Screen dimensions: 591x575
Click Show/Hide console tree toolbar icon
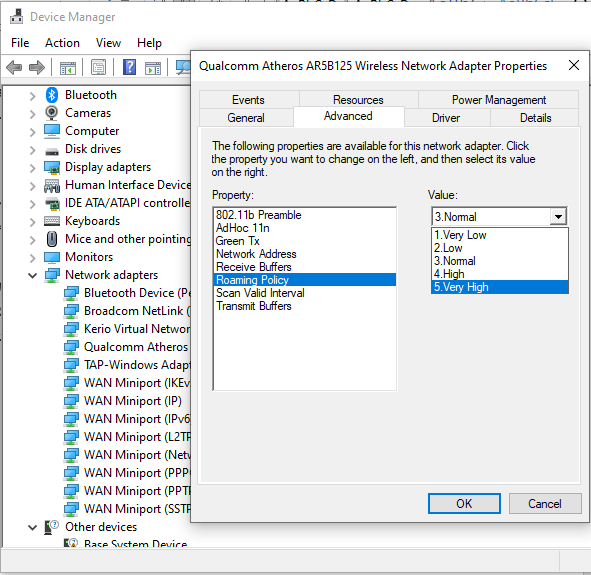[x=68, y=68]
